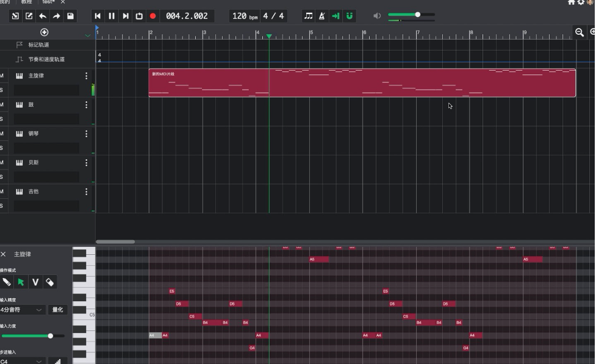Image resolution: width=596 pixels, height=364 pixels.
Task: Redo the last undone action
Action: [56, 16]
